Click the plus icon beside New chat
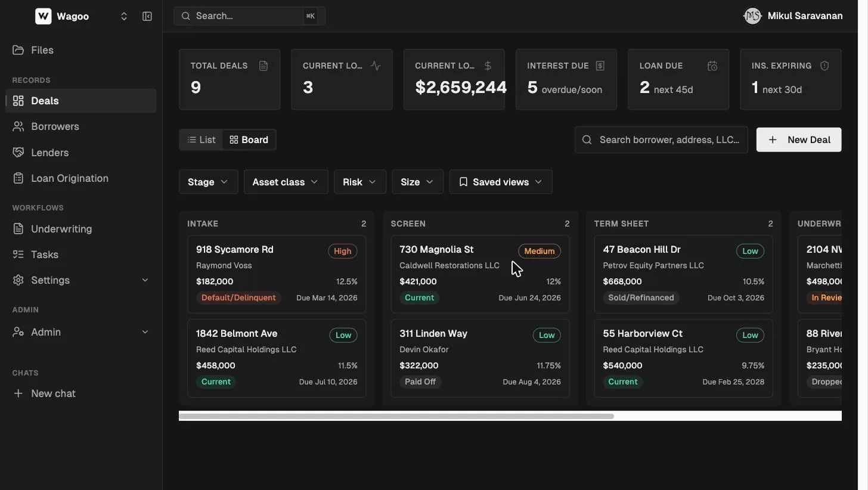 pyautogui.click(x=18, y=393)
